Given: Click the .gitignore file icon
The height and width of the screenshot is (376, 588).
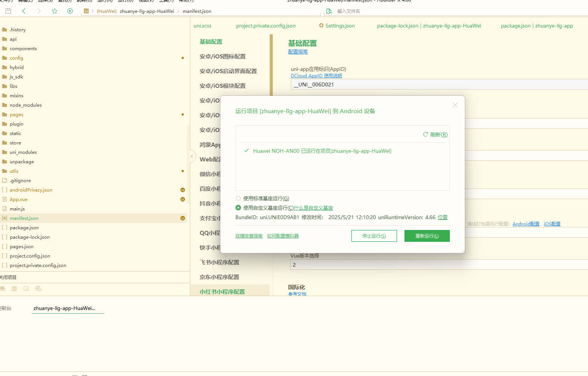Looking at the screenshot, I should click(5, 180).
